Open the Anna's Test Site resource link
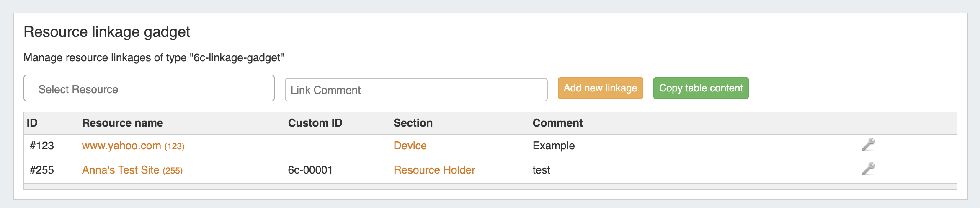Viewport: 980px width, 208px height. 121,170
